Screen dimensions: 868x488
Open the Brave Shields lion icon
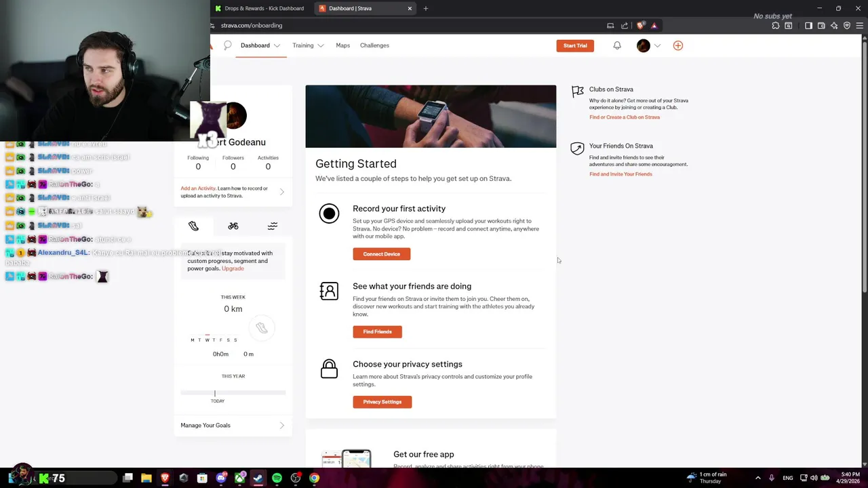coord(641,26)
